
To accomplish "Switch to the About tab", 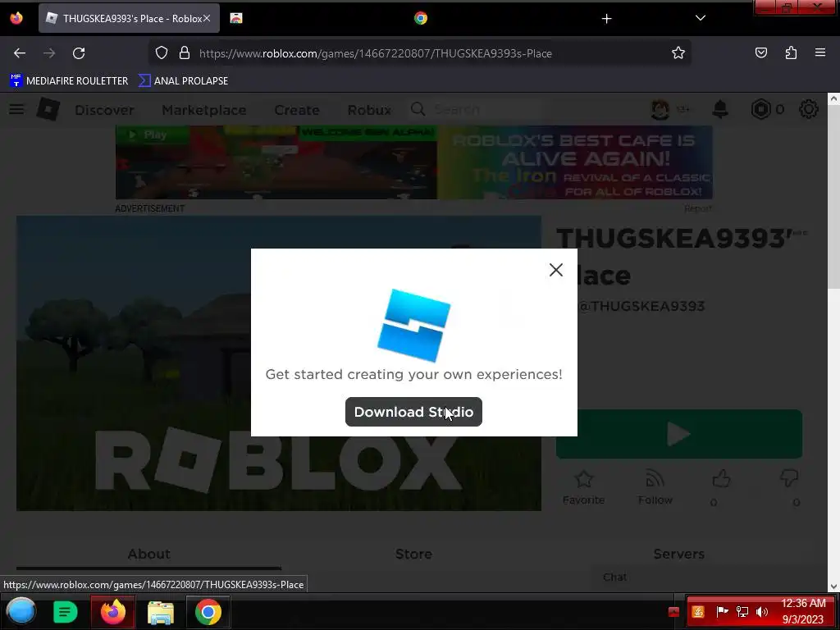I will pyautogui.click(x=149, y=554).
